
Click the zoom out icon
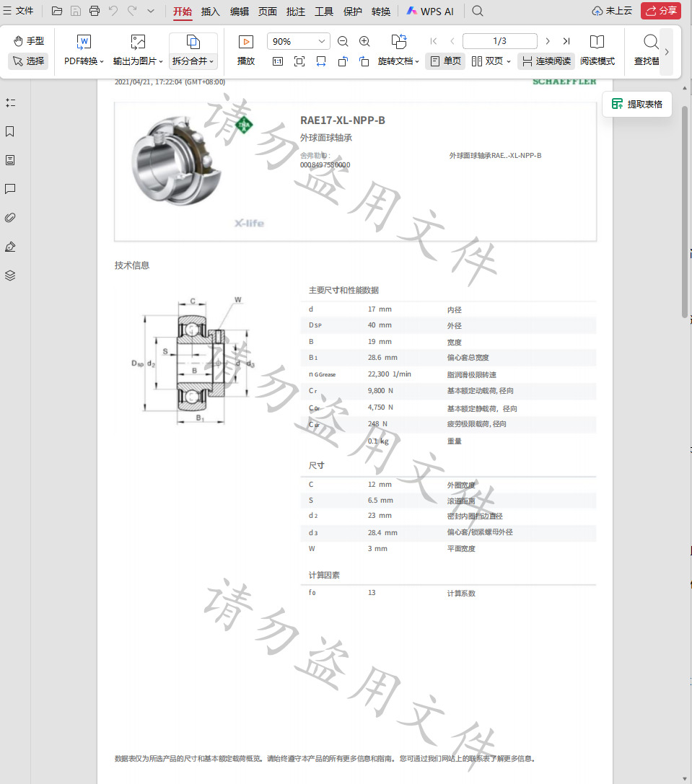point(343,41)
